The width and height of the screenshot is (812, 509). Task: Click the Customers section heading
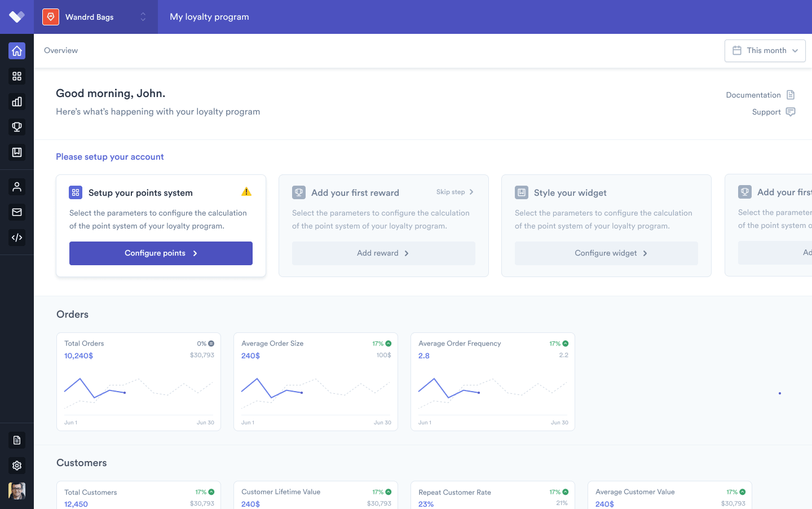coord(82,463)
